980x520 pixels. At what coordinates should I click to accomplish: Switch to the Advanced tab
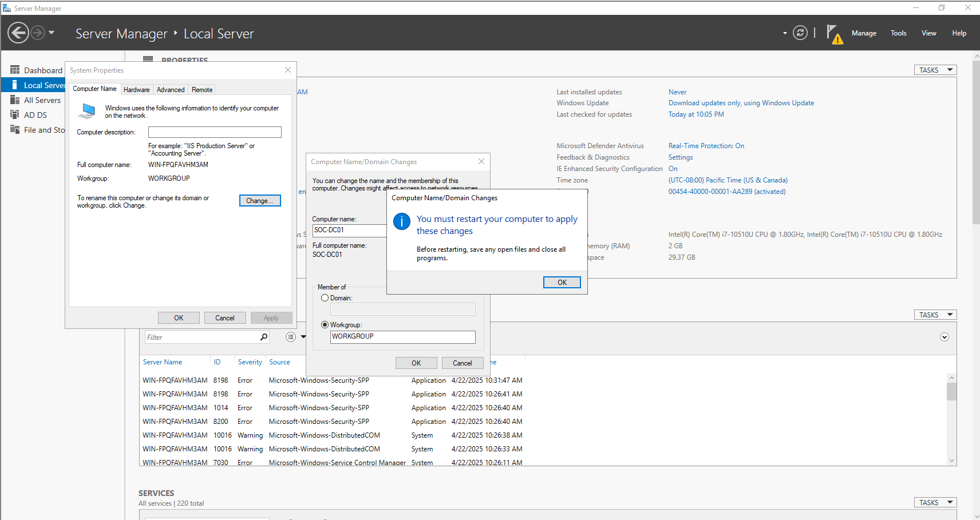point(171,90)
